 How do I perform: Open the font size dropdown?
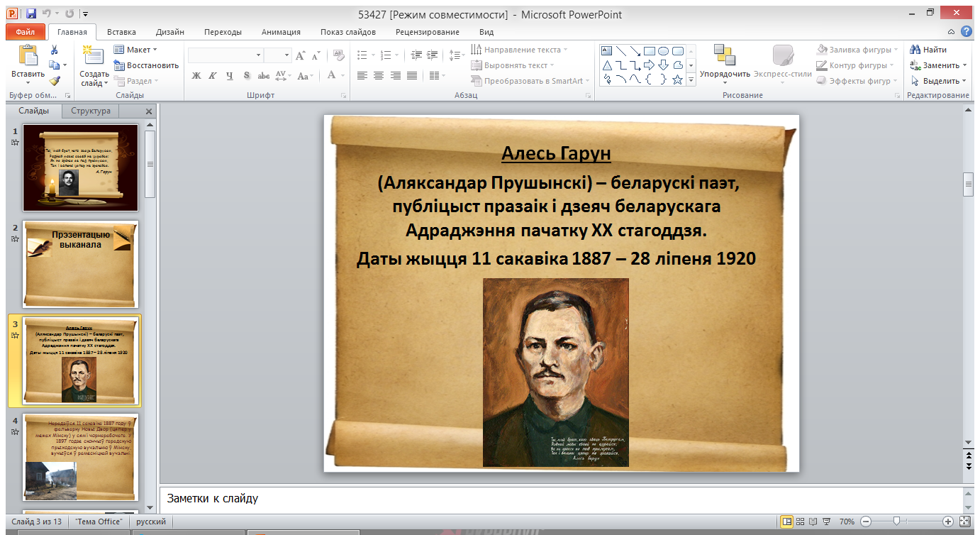click(287, 55)
